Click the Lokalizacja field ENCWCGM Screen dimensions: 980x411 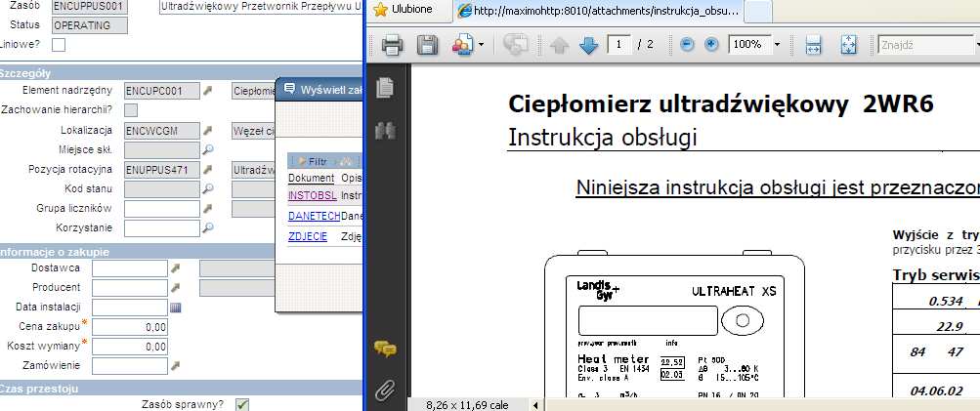click(x=162, y=131)
